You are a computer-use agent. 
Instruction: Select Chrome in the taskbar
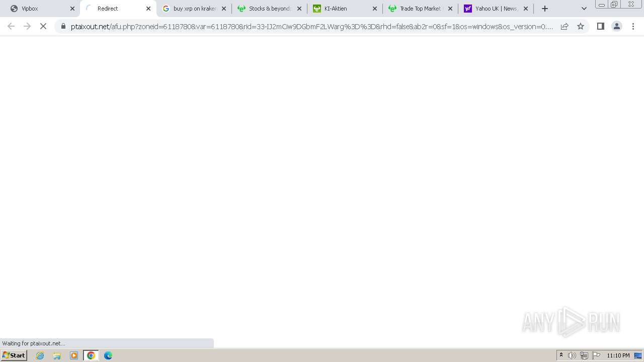tap(91, 355)
